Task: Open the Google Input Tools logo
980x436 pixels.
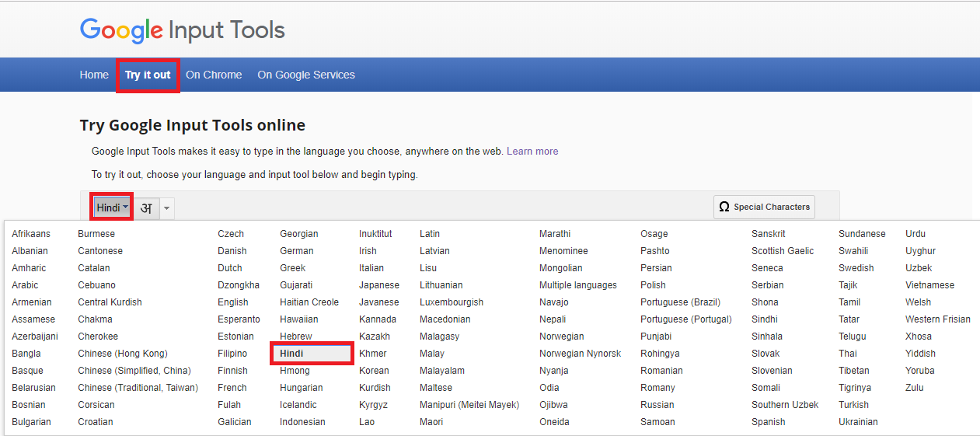Action: click(183, 30)
